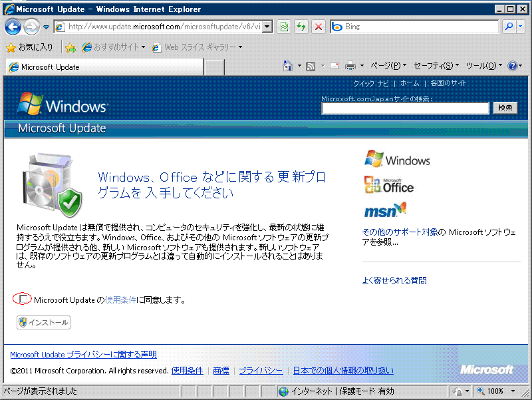Open the Web スライス ギャラリー item
This screenshot has height=400, width=532.
pyautogui.click(x=198, y=47)
